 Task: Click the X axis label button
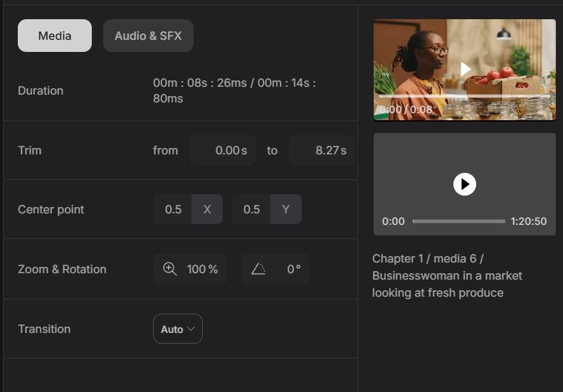click(207, 209)
